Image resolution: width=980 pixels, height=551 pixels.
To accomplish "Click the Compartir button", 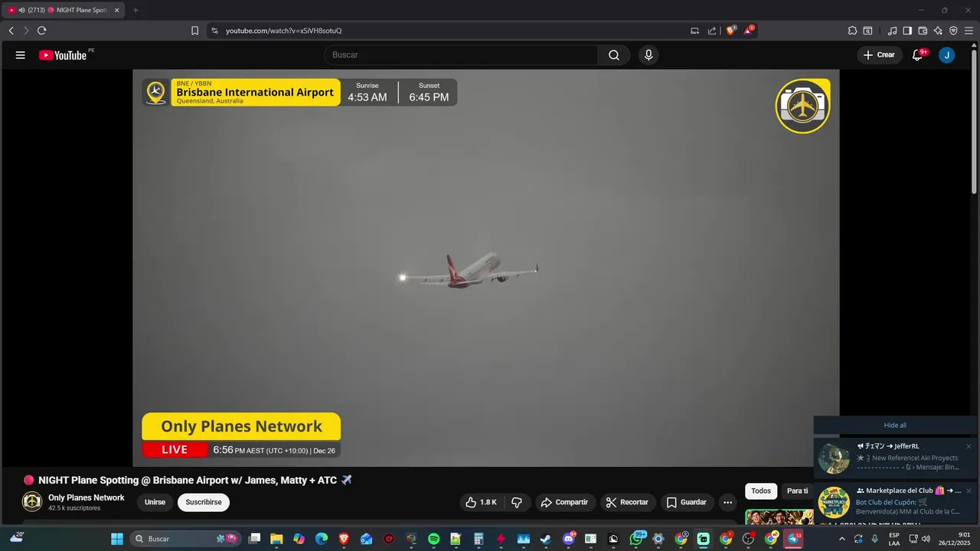I will tap(564, 502).
